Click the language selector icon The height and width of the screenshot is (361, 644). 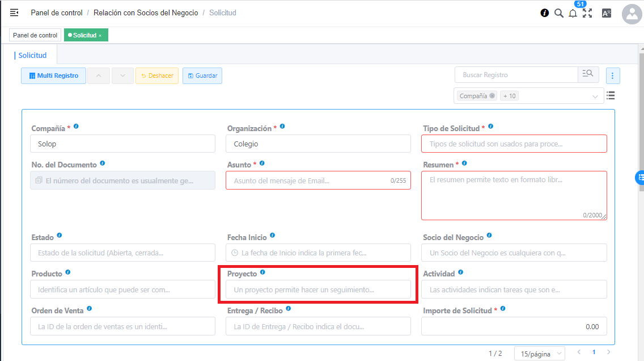[606, 13]
